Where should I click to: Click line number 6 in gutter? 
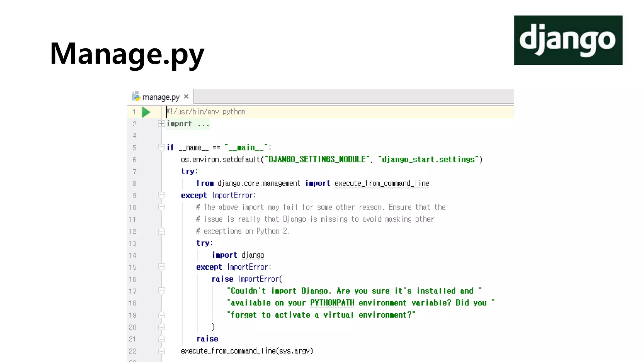pyautogui.click(x=134, y=160)
